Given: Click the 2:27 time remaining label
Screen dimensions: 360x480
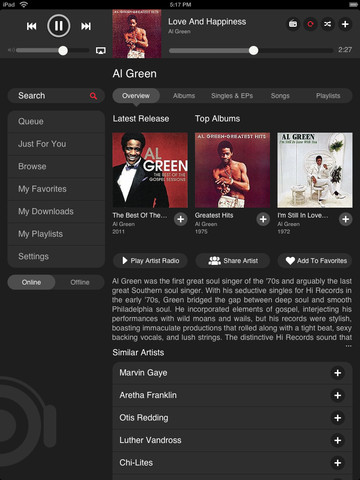Looking at the screenshot, I should click(345, 50).
